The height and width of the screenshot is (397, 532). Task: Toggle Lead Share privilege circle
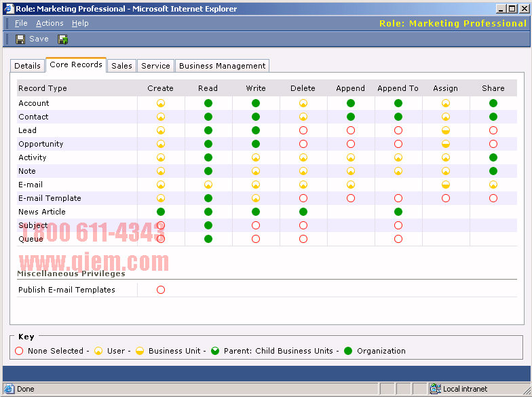pyautogui.click(x=493, y=130)
